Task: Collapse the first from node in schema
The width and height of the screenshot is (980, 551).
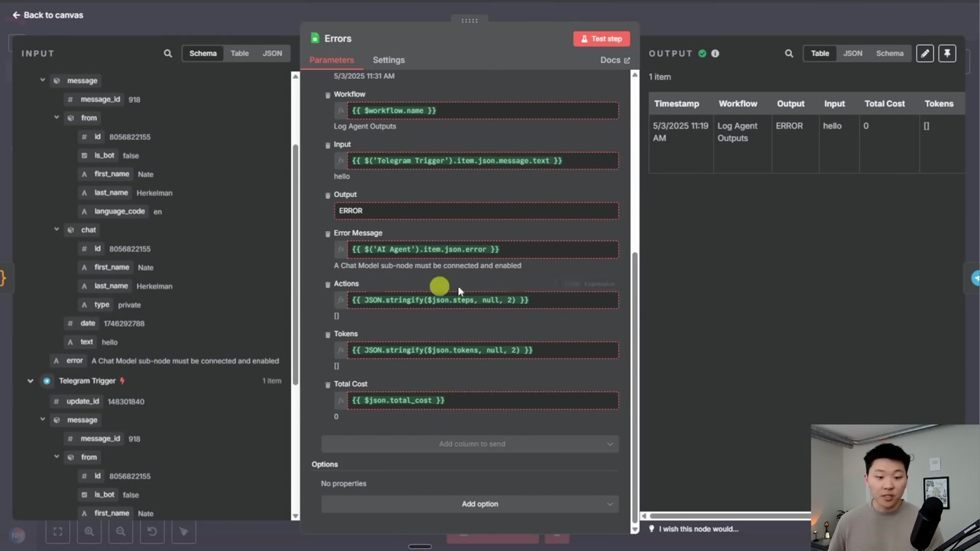Action: click(56, 117)
